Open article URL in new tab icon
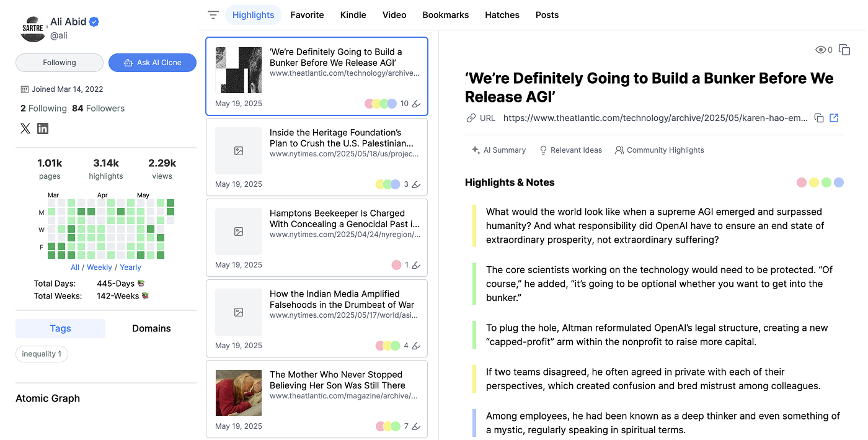 coord(834,118)
